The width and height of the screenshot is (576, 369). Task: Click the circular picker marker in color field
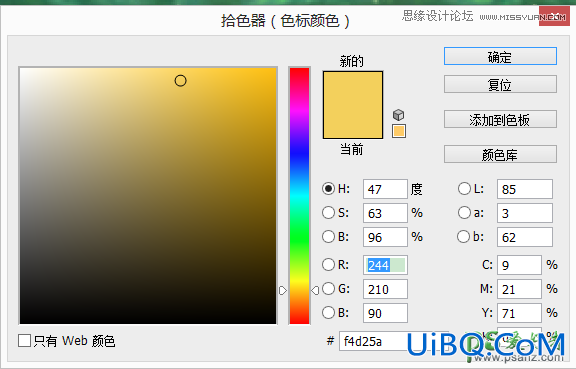pyautogui.click(x=180, y=80)
